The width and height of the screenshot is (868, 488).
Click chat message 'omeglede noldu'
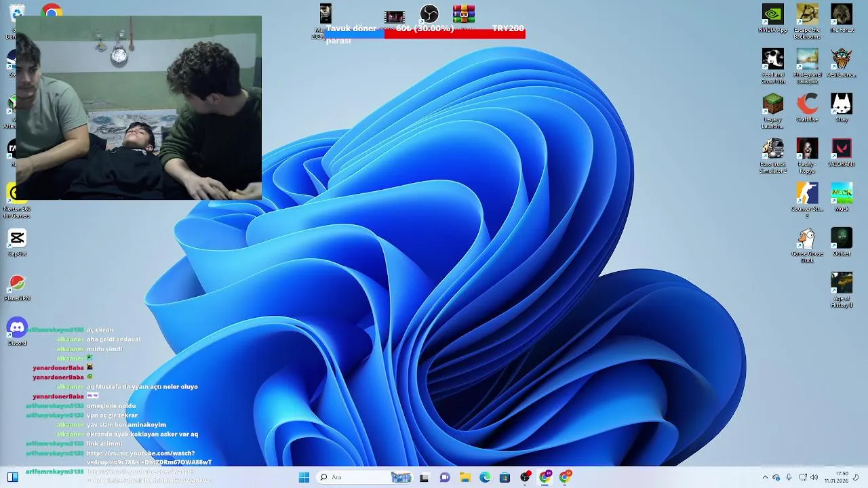(x=111, y=405)
